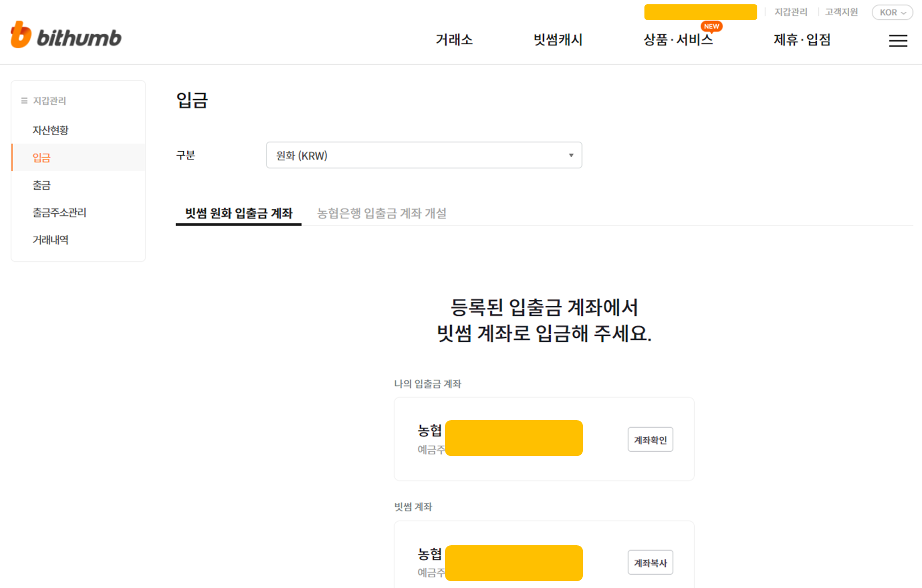Open 제휴·입점 in the top navigation
Image resolution: width=922 pixels, height=588 pixels.
pyautogui.click(x=802, y=40)
